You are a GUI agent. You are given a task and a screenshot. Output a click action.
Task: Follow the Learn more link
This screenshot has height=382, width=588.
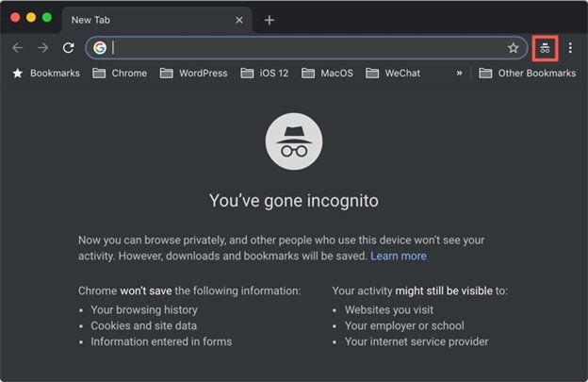pyautogui.click(x=399, y=256)
